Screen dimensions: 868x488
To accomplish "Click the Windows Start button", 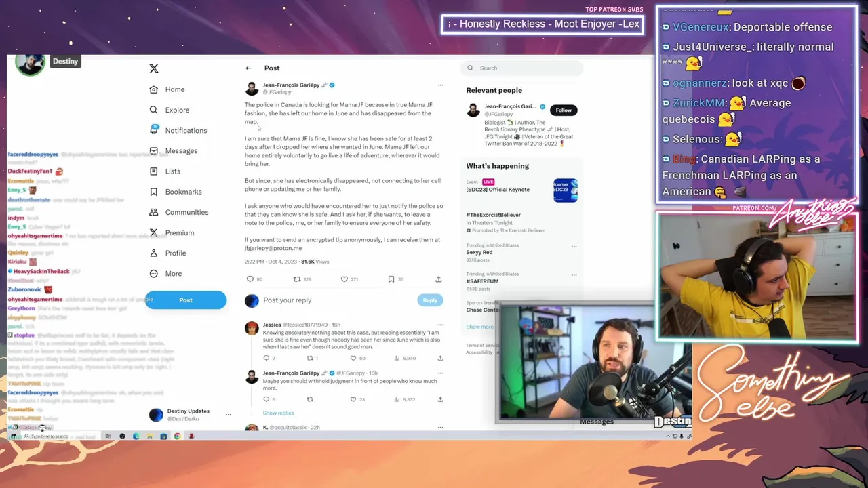I will coord(13,436).
